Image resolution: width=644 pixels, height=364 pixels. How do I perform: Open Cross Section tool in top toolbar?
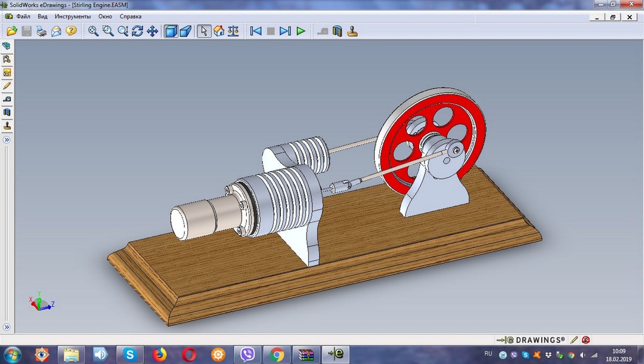(337, 31)
